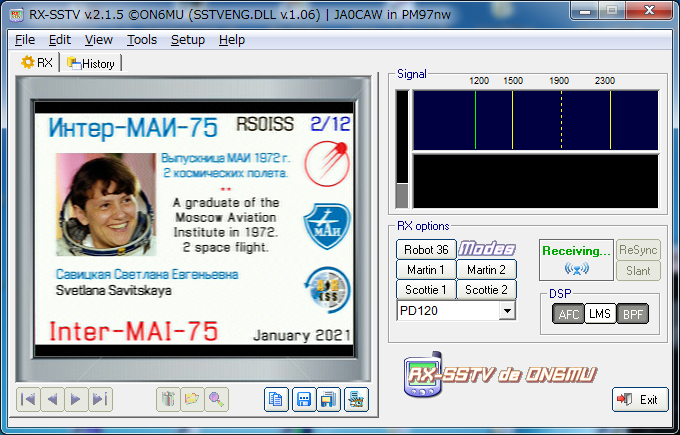Viewport: 680px width, 435px height.
Task: Open the Tools menu
Action: tap(142, 40)
